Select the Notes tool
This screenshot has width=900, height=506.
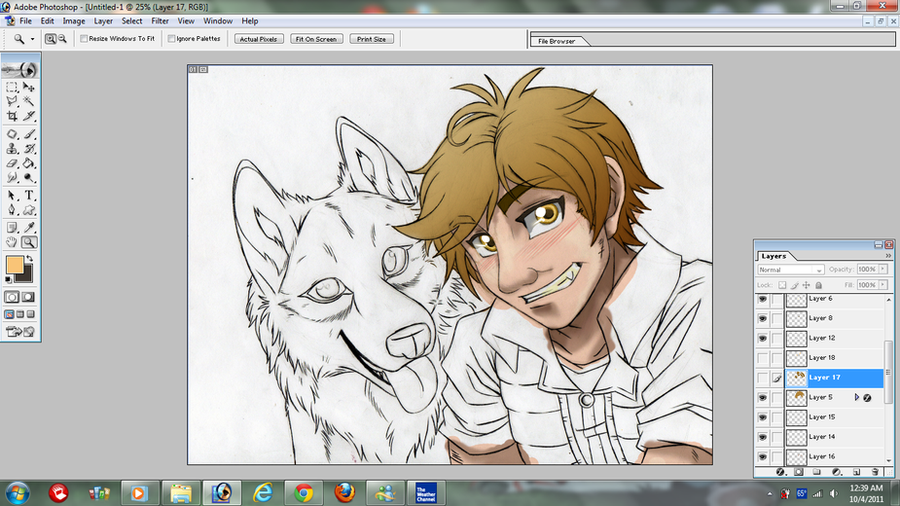click(12, 228)
